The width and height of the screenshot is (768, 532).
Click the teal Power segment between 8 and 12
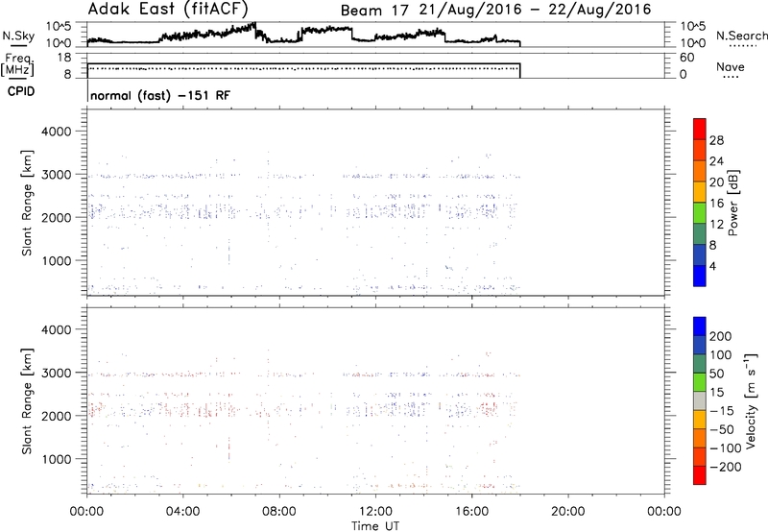(700, 234)
